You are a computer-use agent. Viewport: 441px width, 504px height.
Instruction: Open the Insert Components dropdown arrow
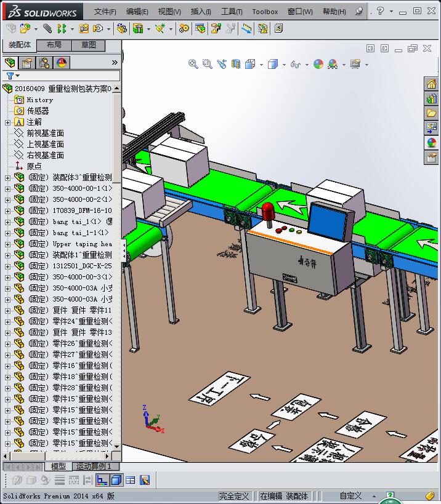coord(36,30)
